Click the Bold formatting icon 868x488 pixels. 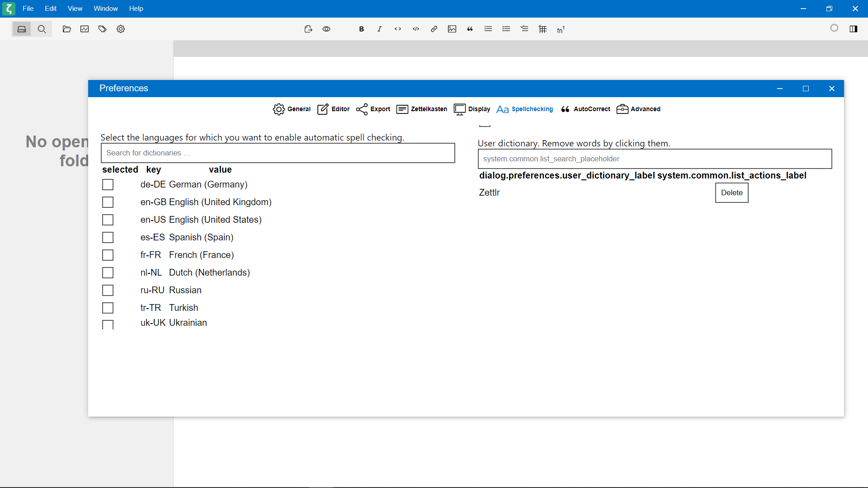pyautogui.click(x=361, y=29)
